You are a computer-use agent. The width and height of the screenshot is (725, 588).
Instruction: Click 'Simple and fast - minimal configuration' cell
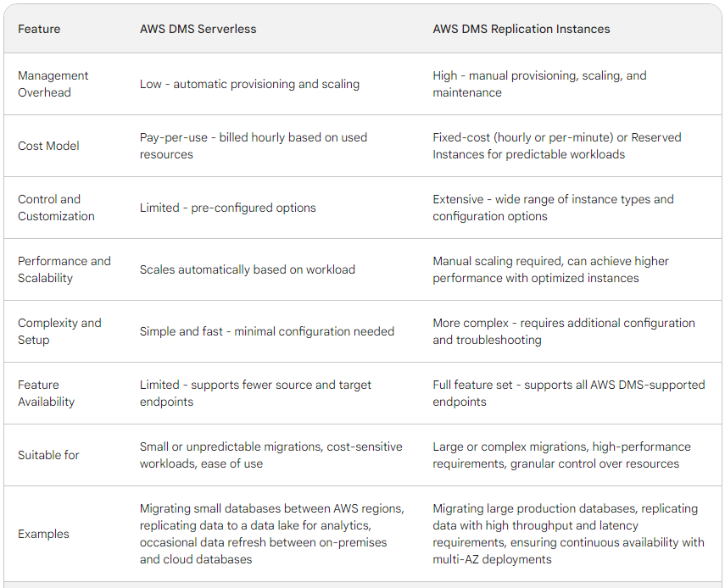click(x=267, y=331)
